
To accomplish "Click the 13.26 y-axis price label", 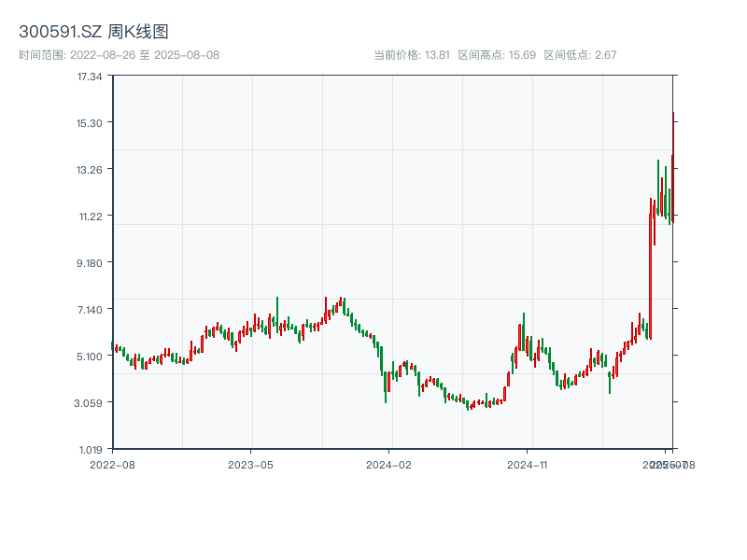I will 90,170.
